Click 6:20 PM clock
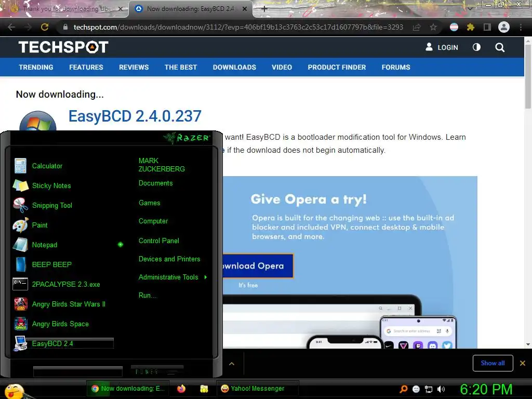This screenshot has height=399, width=532. tap(486, 389)
